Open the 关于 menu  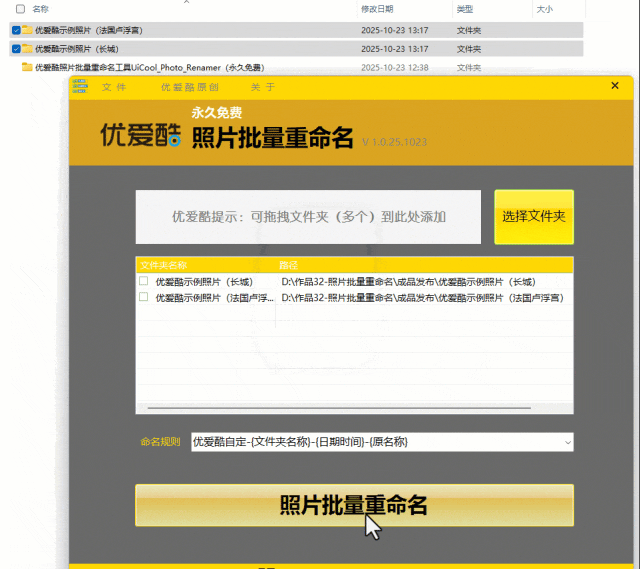coord(263,87)
